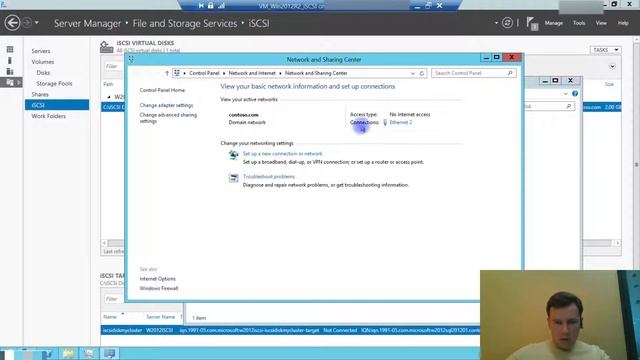This screenshot has width=640, height=360.
Task: Go back with Server Manager back arrow
Action: click(12, 23)
